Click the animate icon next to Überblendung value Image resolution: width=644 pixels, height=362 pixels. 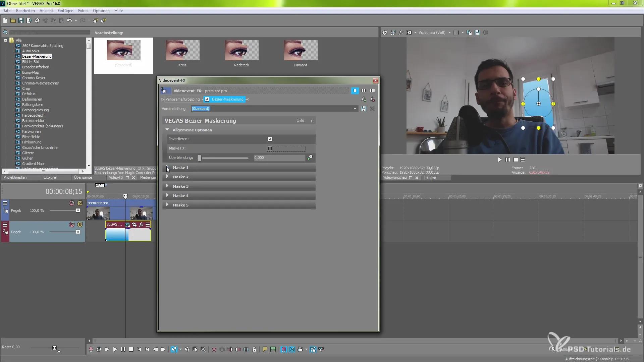click(x=310, y=157)
